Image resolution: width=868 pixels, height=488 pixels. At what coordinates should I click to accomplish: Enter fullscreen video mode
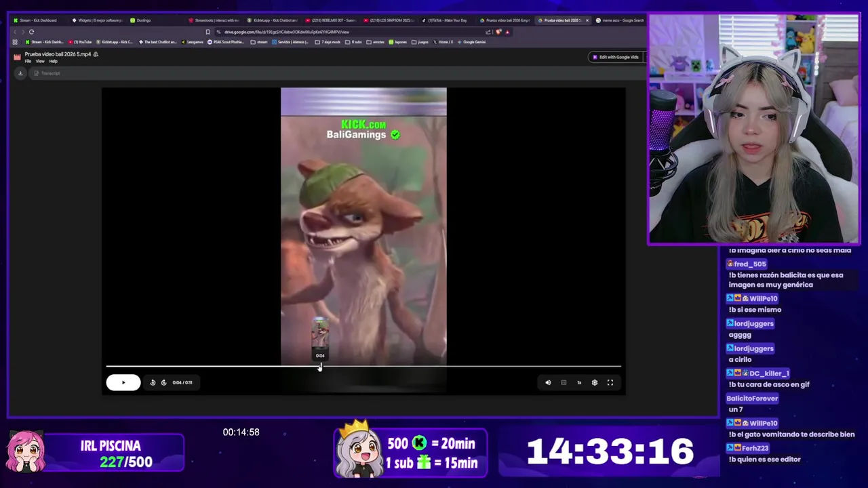[x=610, y=382]
